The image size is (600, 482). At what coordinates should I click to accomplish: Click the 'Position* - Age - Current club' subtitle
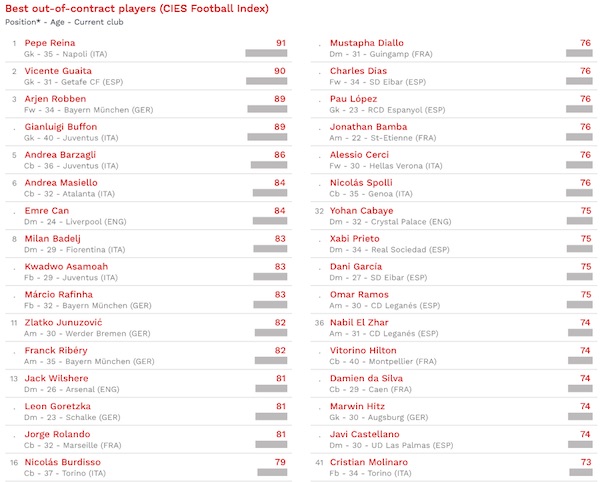point(62,21)
